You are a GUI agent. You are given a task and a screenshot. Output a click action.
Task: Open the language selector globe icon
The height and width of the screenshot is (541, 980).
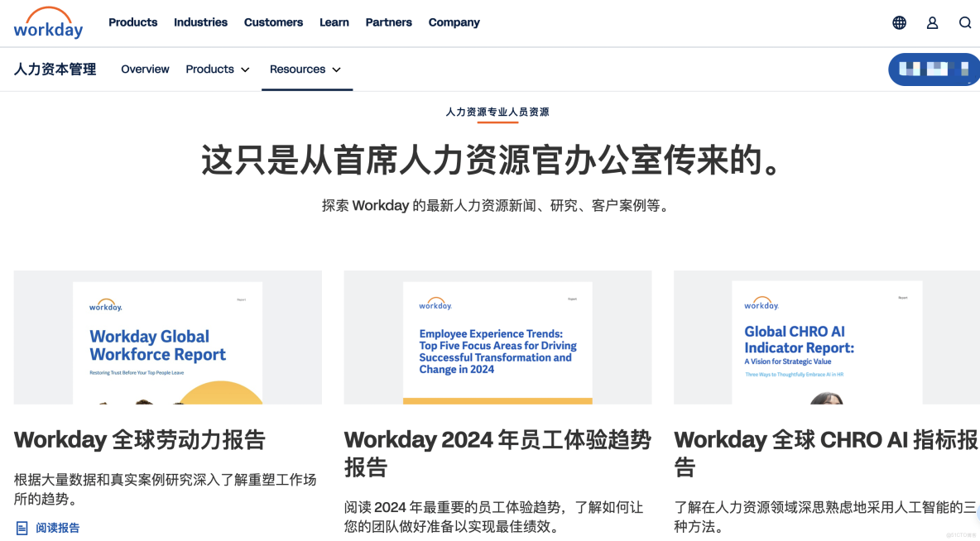(x=899, y=22)
